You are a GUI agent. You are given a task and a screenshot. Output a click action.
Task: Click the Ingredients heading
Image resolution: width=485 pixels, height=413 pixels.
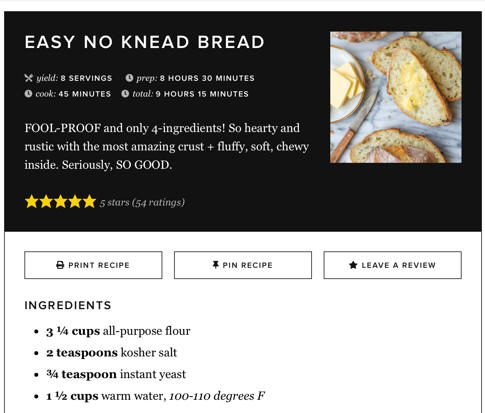[68, 305]
